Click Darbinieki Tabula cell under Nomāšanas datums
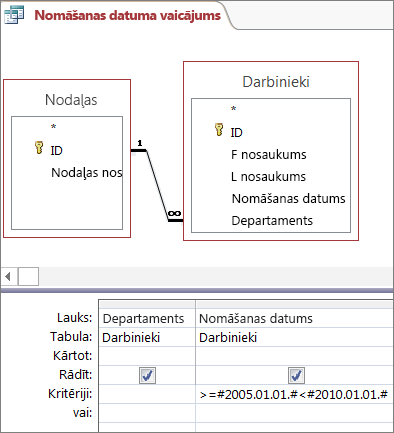Image resolution: width=394 pixels, height=433 pixels. click(294, 337)
